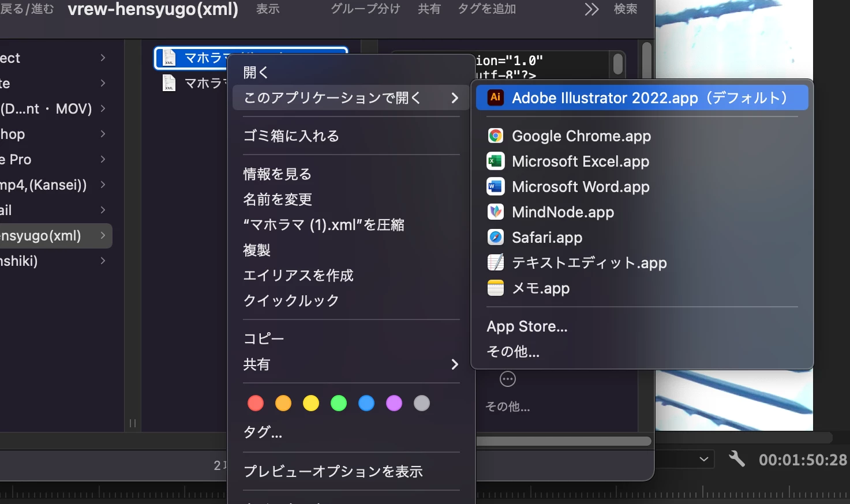The height and width of the screenshot is (504, 850).
Task: Choose 情報を見る from context menu
Action: (351, 174)
